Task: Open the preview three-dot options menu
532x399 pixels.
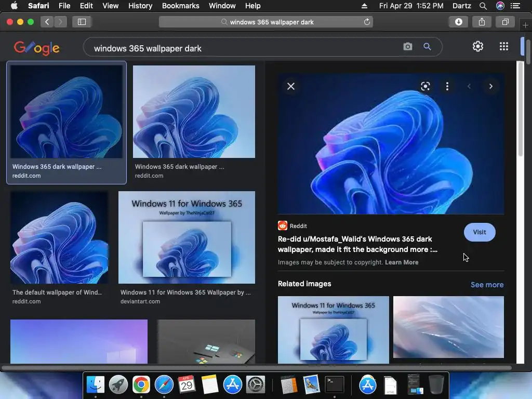Action: tap(447, 86)
